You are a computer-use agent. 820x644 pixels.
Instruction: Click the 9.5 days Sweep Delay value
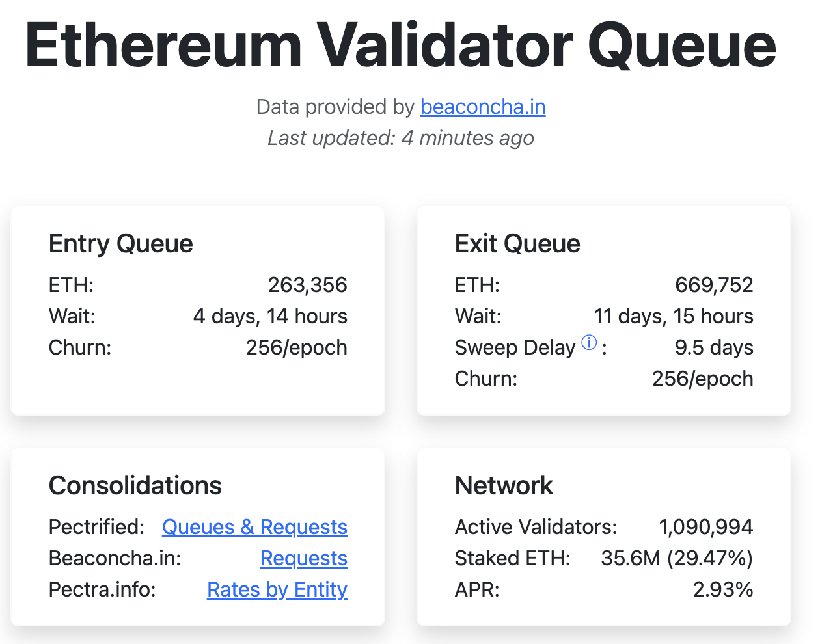point(714,347)
